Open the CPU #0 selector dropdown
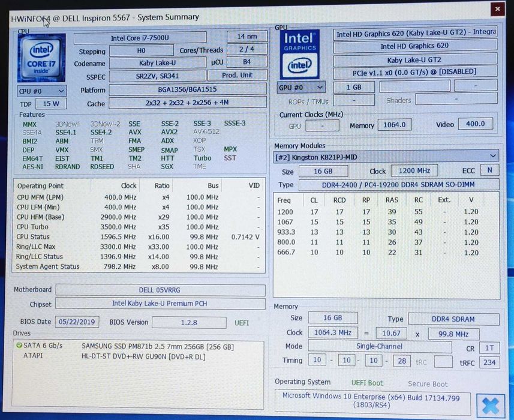Viewport: 514px width, 420px height. pos(41,91)
